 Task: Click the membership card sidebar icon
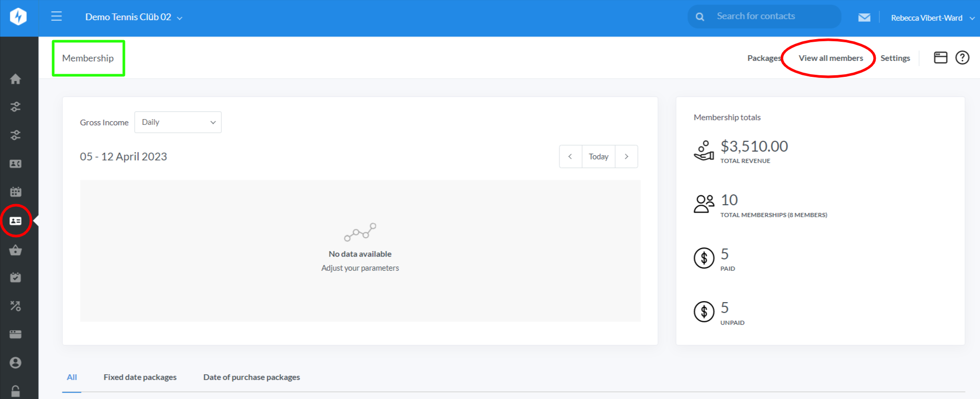point(15,221)
